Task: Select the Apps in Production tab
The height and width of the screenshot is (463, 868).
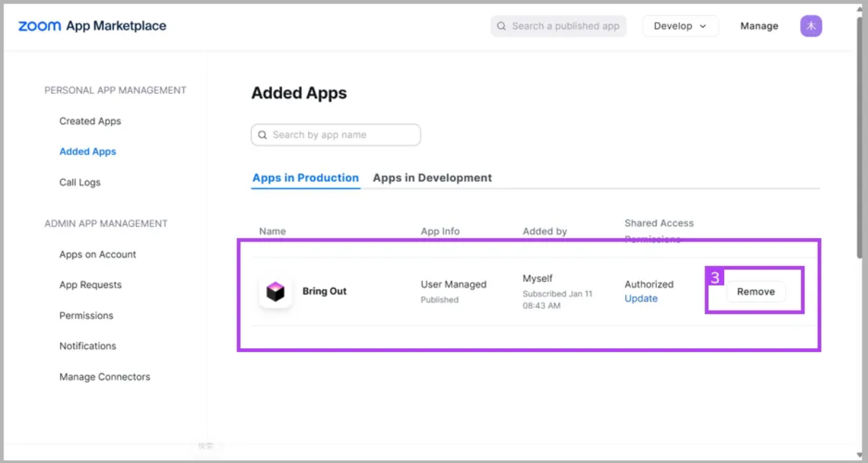Action: (306, 178)
